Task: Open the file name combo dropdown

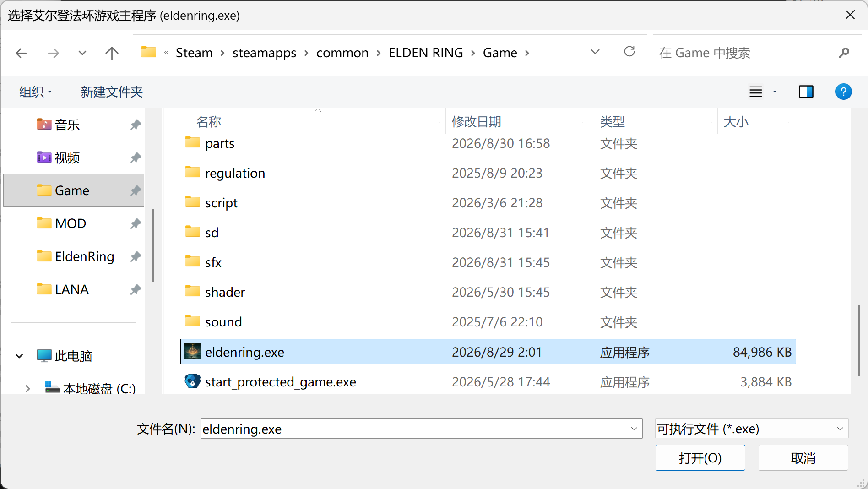Action: click(634, 429)
